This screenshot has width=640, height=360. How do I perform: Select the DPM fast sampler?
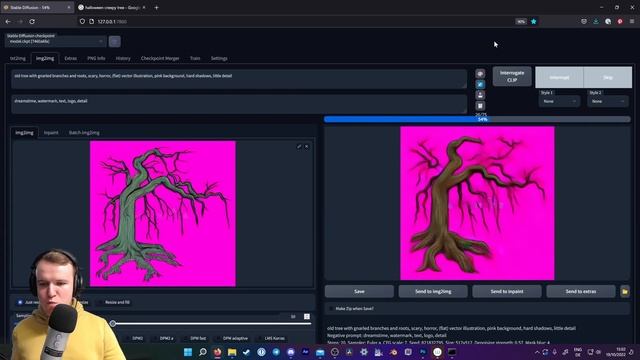click(x=195, y=338)
